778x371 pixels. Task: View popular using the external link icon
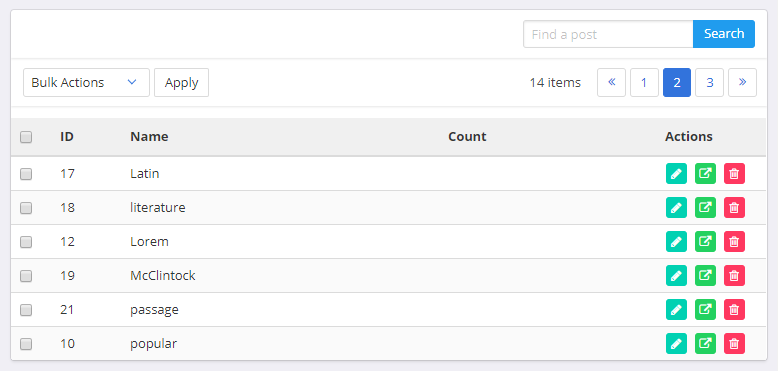[x=705, y=343]
